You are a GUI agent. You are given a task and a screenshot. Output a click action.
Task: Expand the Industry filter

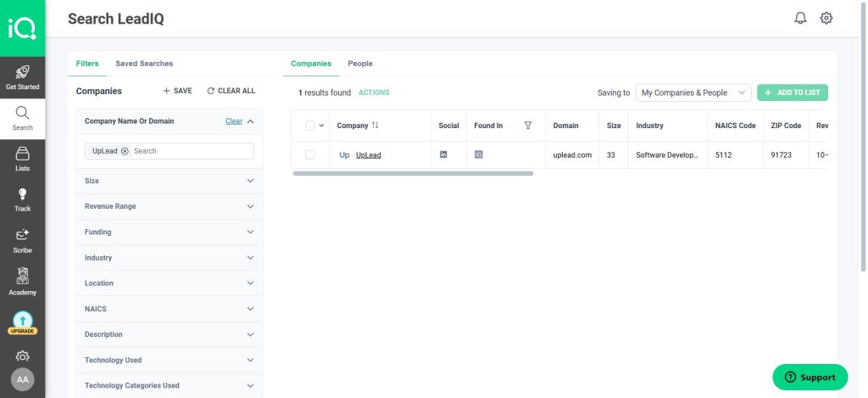[170, 258]
